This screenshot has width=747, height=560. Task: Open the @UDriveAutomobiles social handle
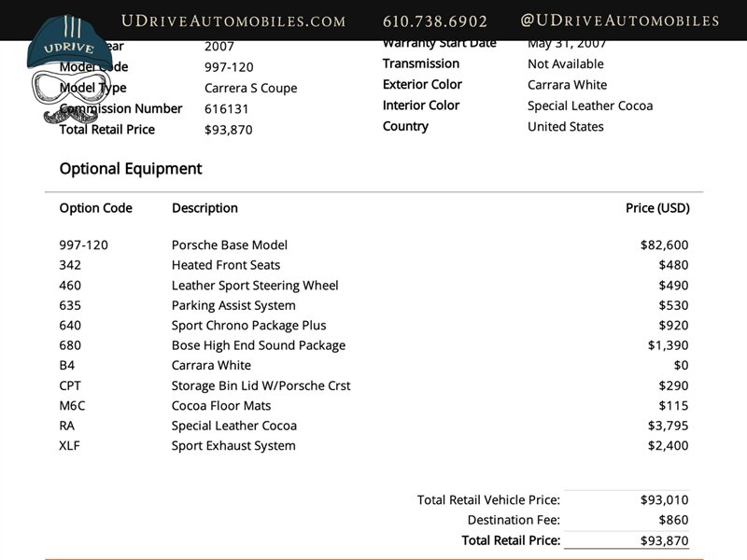(x=619, y=21)
